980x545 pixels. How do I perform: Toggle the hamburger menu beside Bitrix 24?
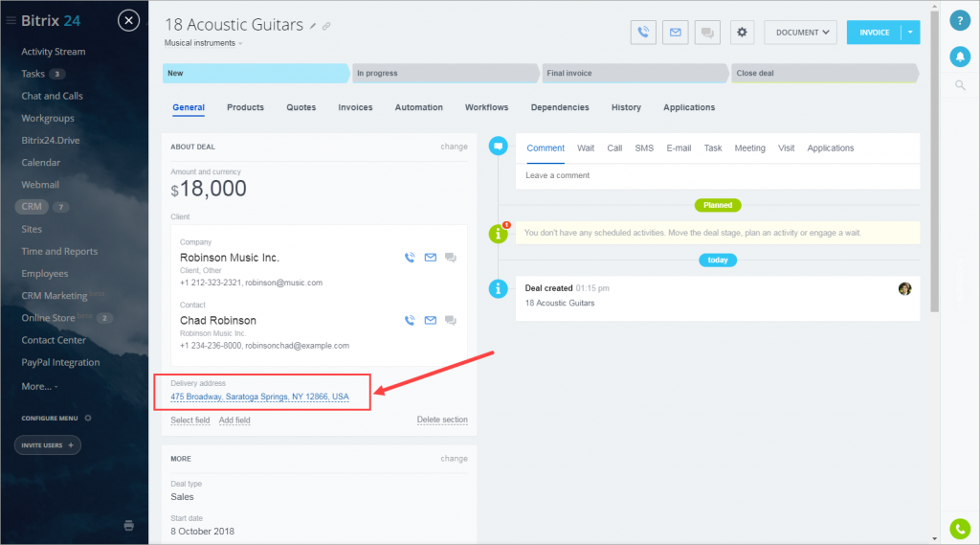click(x=11, y=21)
